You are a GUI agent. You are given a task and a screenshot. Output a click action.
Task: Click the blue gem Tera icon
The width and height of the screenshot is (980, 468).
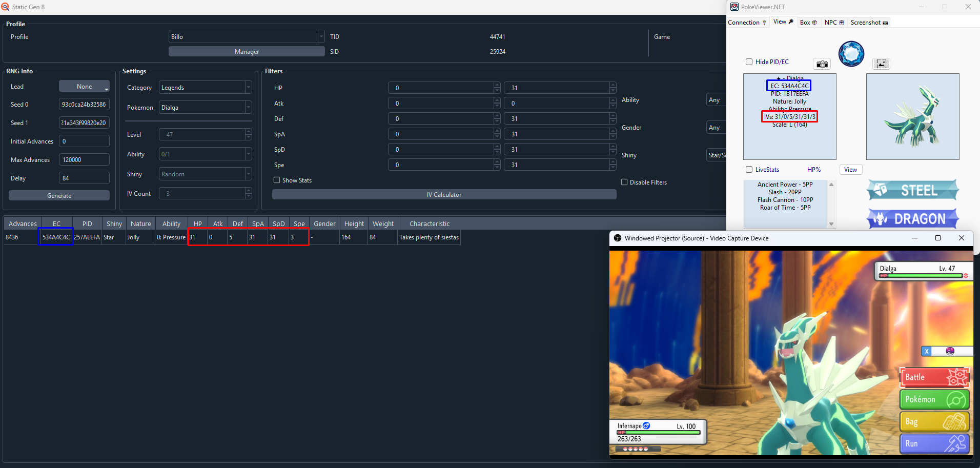click(851, 54)
